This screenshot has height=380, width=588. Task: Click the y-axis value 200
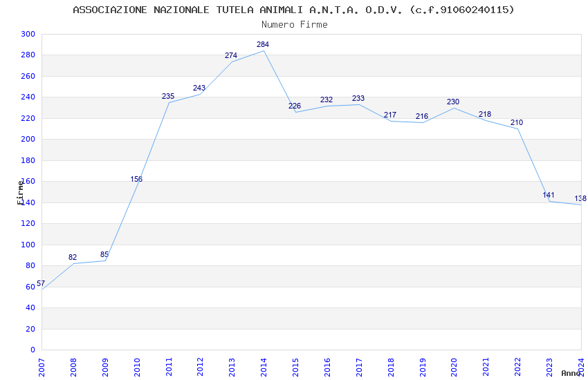click(x=28, y=140)
